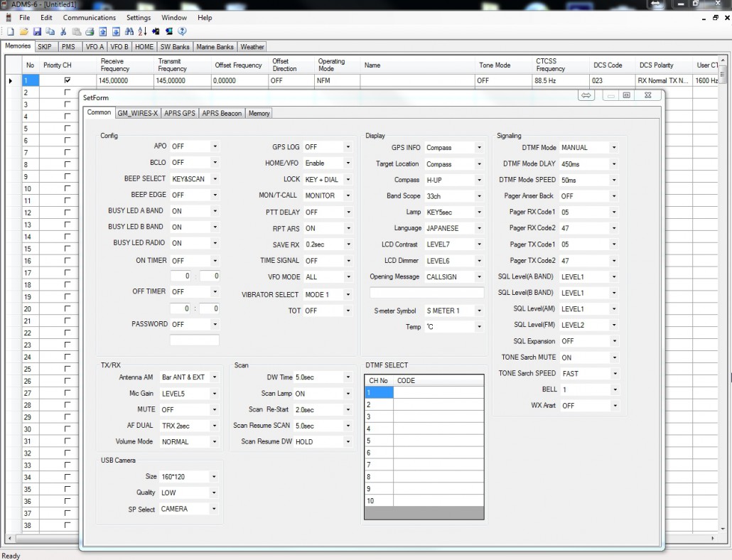Expand the GPS LOG dropdown
732x560 pixels.
348,146
